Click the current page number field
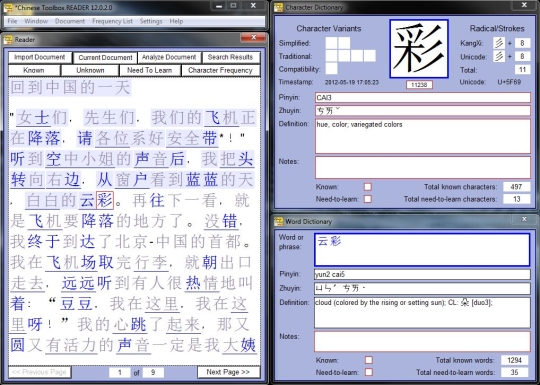Viewport: 540px width, 385px height. click(x=120, y=372)
